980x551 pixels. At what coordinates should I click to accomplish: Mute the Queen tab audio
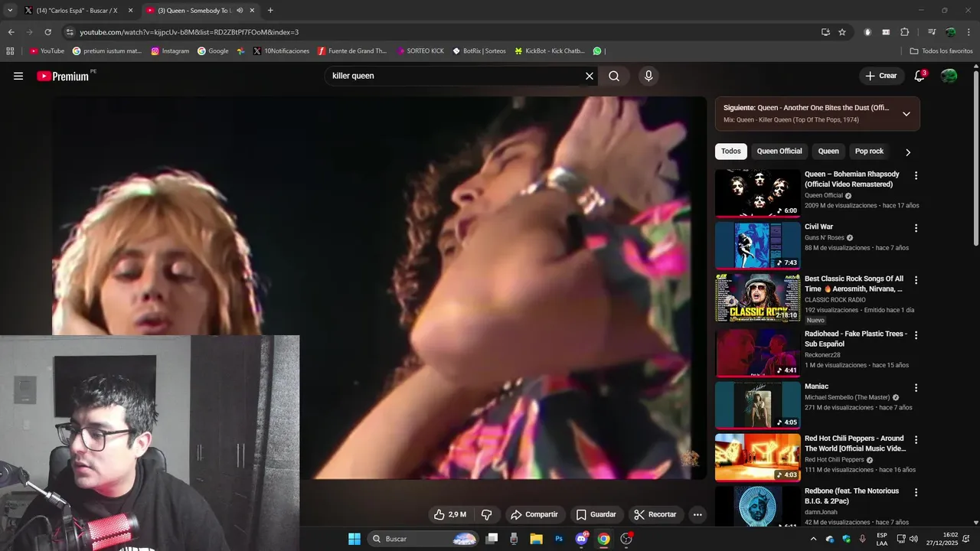point(240,11)
